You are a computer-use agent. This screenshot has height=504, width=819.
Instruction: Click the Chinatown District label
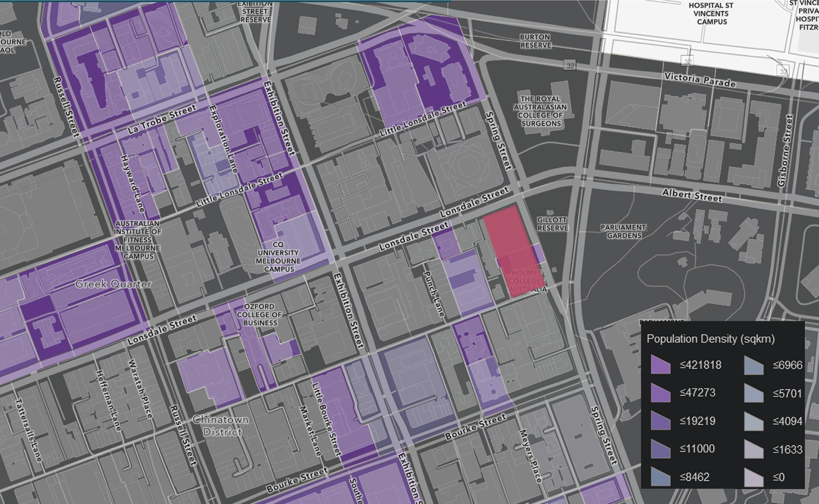(220, 426)
